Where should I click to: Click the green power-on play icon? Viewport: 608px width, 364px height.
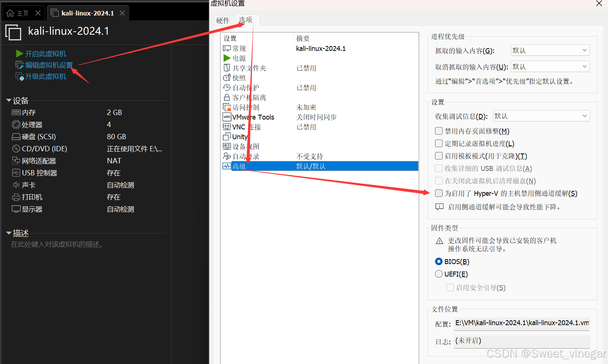(20, 54)
